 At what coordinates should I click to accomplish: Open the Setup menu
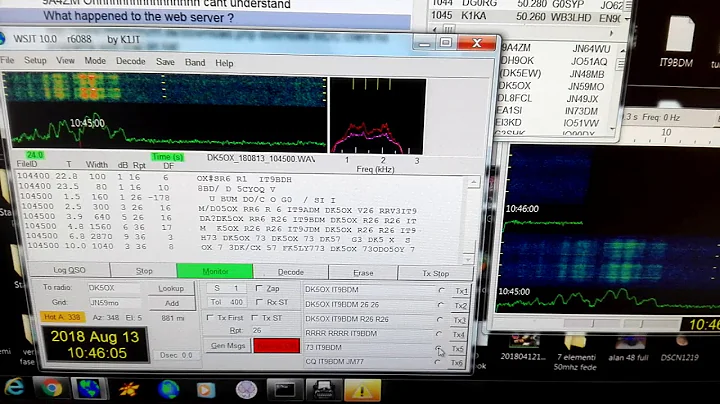pyautogui.click(x=35, y=61)
